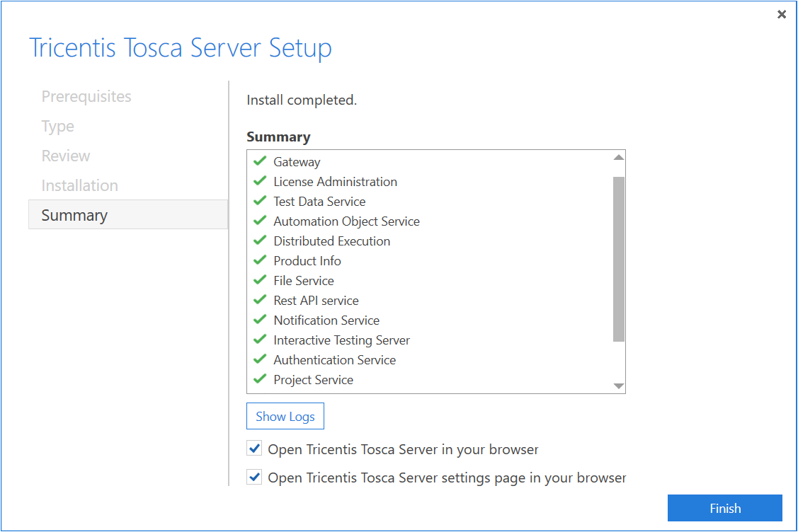This screenshot has width=798, height=532.
Task: Click the summary list scrollbar thumb
Action: [x=619, y=258]
